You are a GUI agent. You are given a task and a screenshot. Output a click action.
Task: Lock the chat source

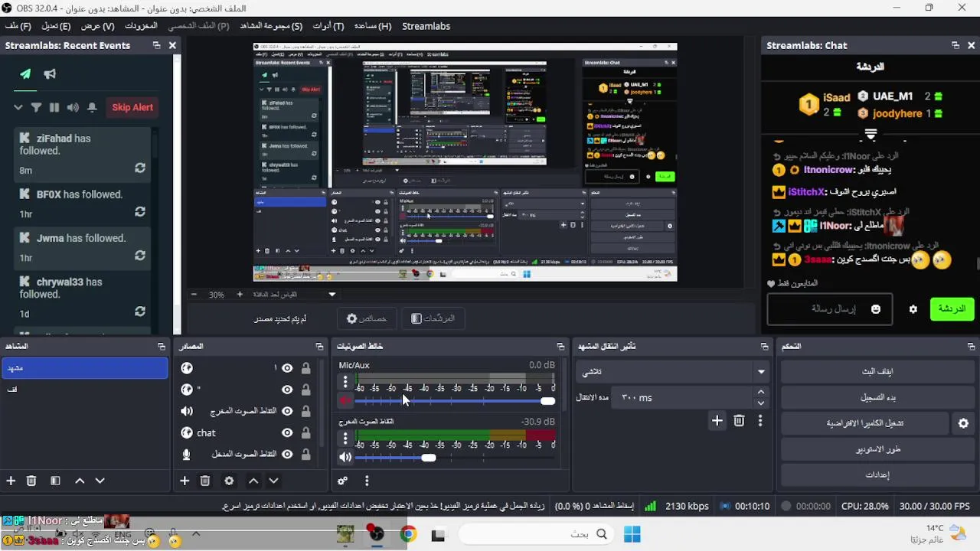[x=305, y=432]
